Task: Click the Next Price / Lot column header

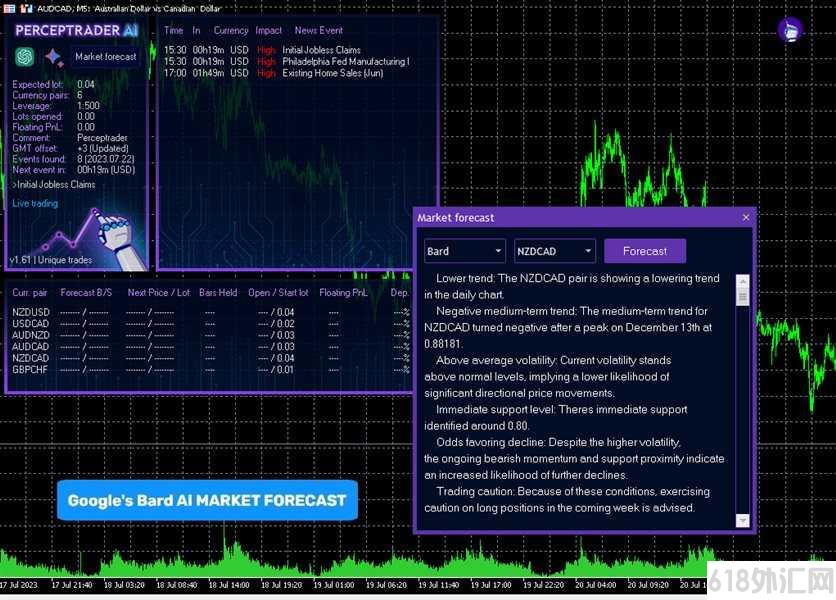Action: tap(158, 293)
